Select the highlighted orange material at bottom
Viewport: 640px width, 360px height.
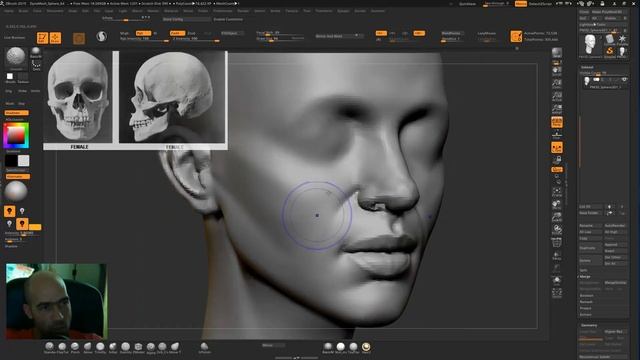pos(366,347)
